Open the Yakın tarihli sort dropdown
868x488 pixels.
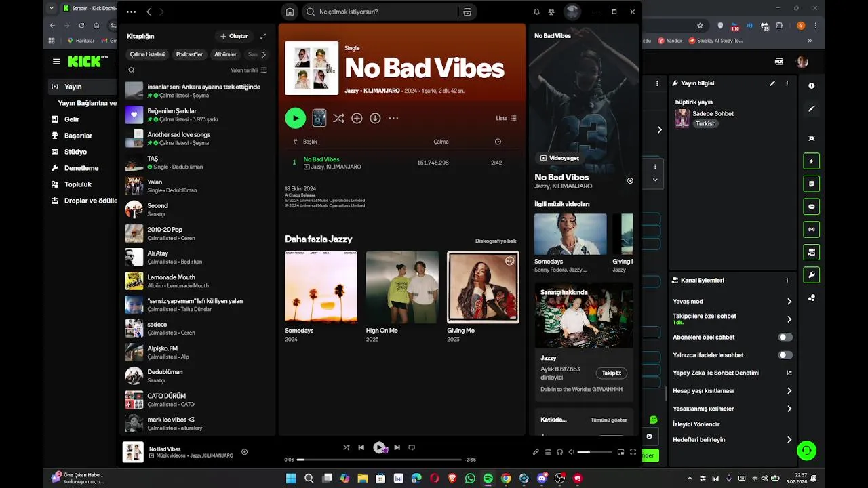pos(248,70)
